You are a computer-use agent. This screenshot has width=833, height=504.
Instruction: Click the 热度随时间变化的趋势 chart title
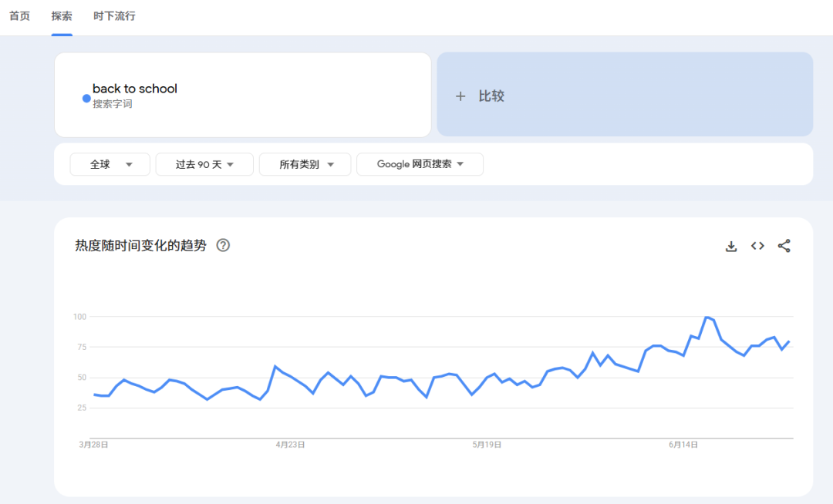coord(140,246)
